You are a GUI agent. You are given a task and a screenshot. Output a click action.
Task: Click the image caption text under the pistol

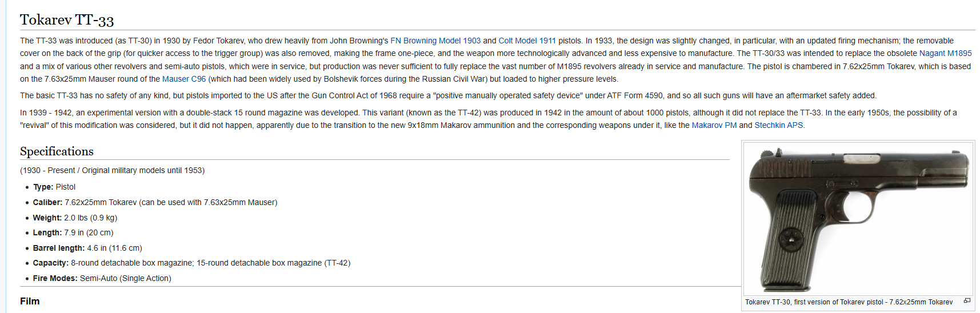(849, 302)
